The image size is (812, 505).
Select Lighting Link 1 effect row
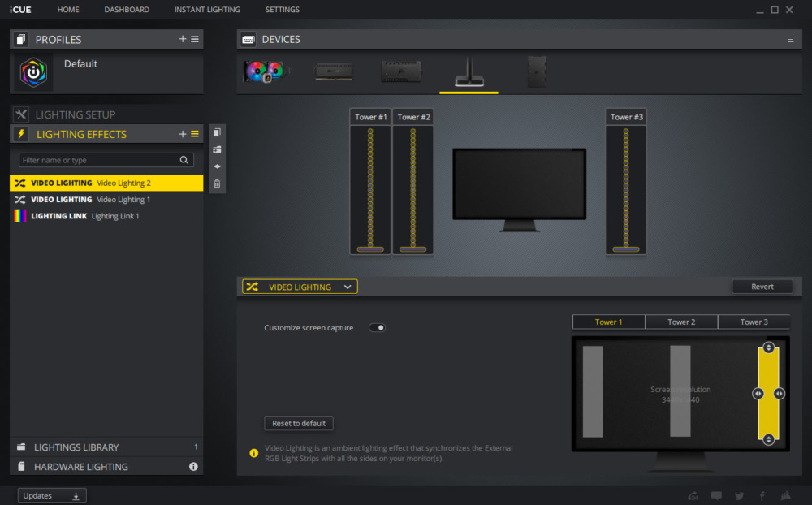106,216
